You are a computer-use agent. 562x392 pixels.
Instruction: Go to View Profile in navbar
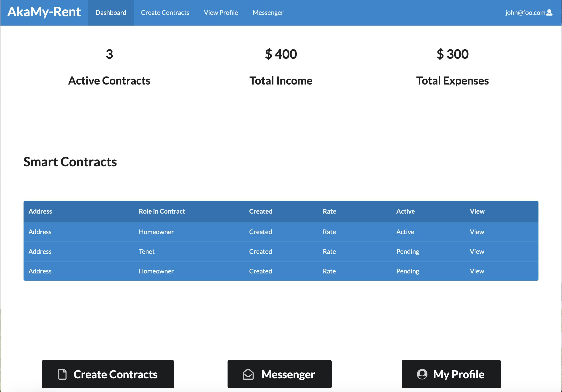(x=221, y=13)
